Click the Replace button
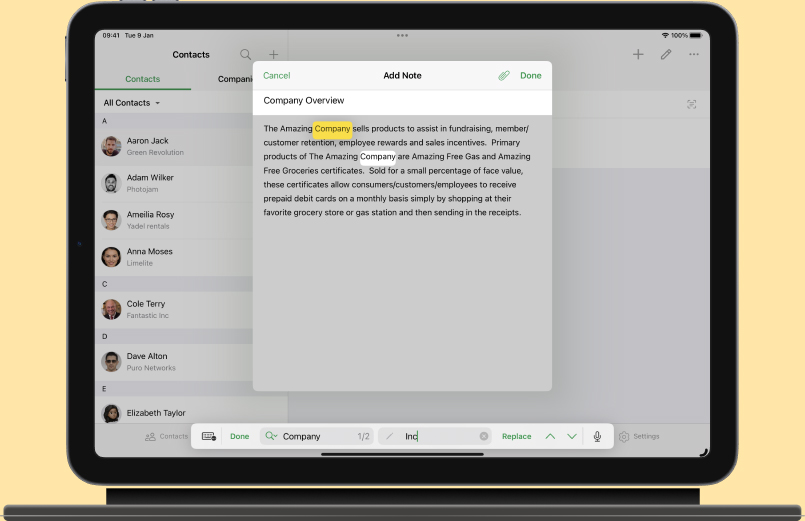This screenshot has width=805, height=521. [x=516, y=437]
